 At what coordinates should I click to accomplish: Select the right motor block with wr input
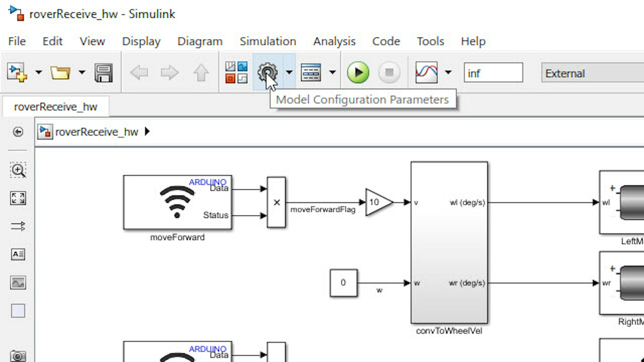tap(622, 283)
